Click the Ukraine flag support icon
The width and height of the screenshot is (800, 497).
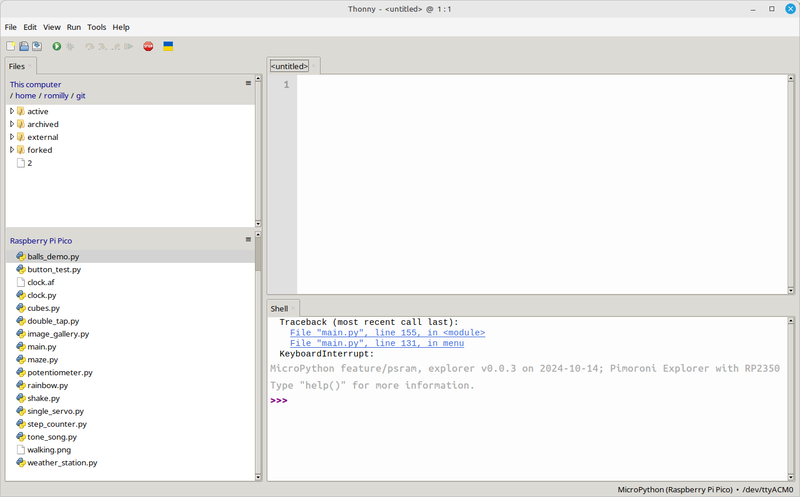point(169,46)
